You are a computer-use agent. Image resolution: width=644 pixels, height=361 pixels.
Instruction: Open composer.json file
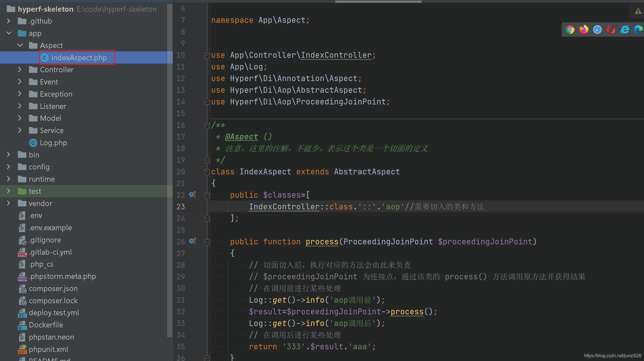[x=53, y=289]
